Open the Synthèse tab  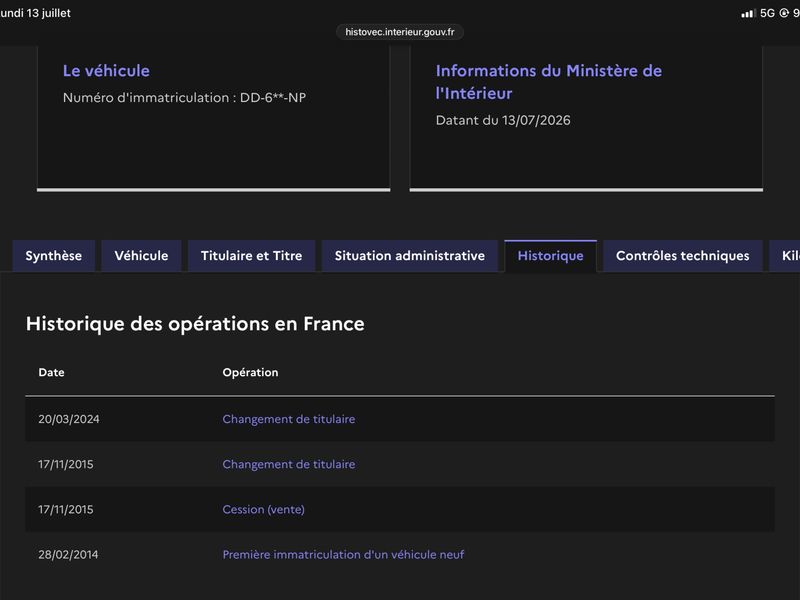(x=54, y=256)
